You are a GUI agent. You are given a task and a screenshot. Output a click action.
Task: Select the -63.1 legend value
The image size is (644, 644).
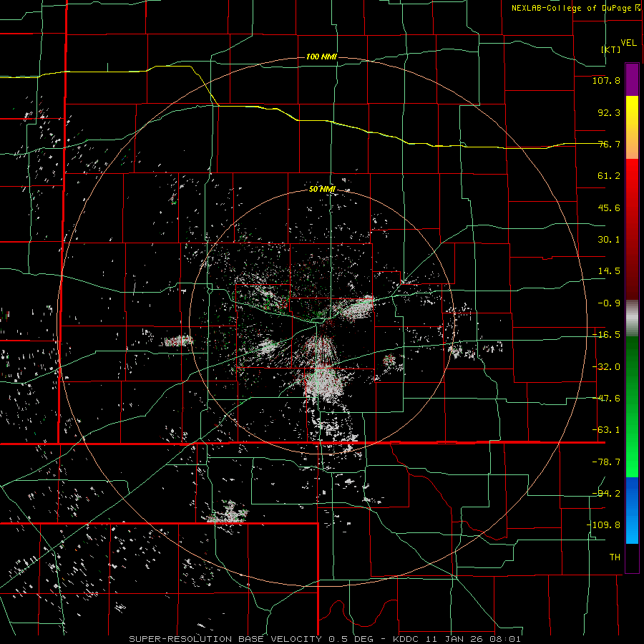pyautogui.click(x=606, y=430)
